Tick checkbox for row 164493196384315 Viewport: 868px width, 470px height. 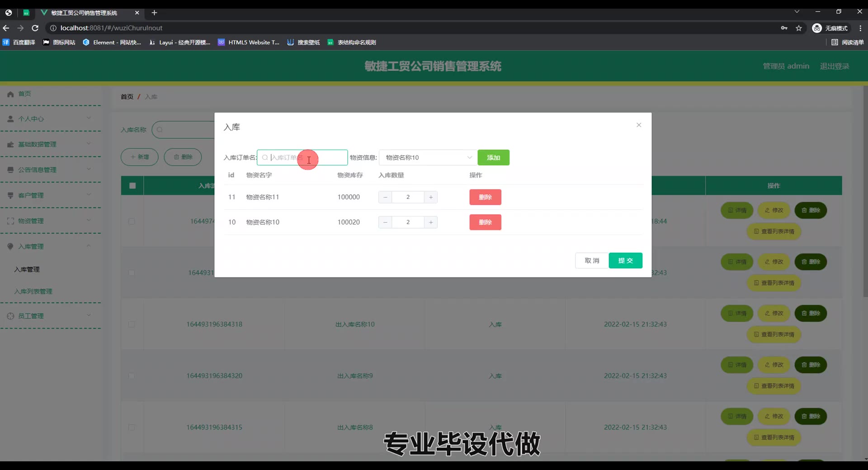[x=132, y=428]
